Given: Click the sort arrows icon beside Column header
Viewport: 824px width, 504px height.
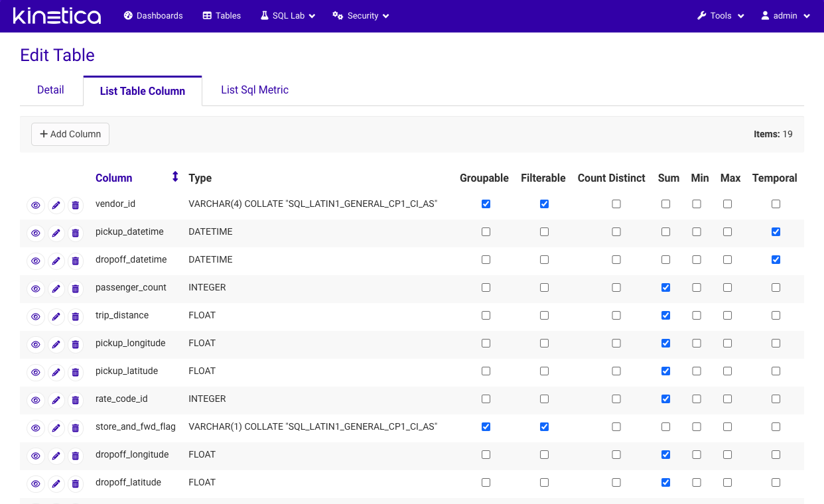Looking at the screenshot, I should [x=175, y=177].
